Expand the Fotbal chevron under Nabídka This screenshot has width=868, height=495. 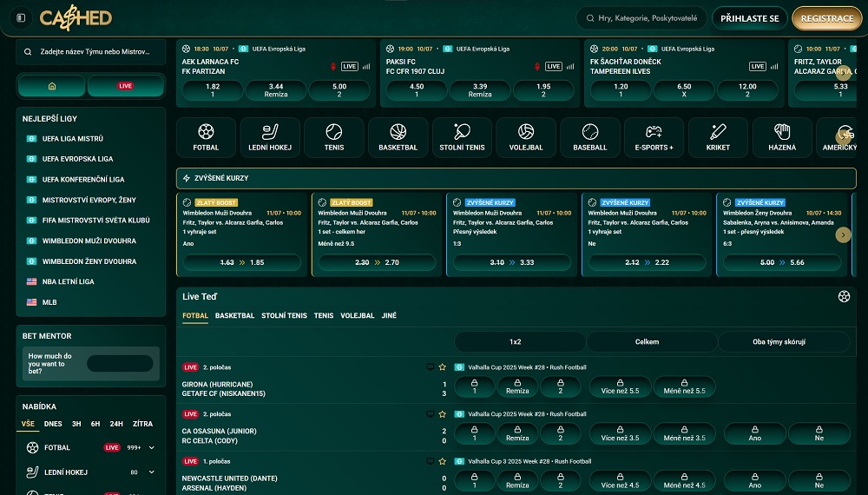tap(152, 448)
